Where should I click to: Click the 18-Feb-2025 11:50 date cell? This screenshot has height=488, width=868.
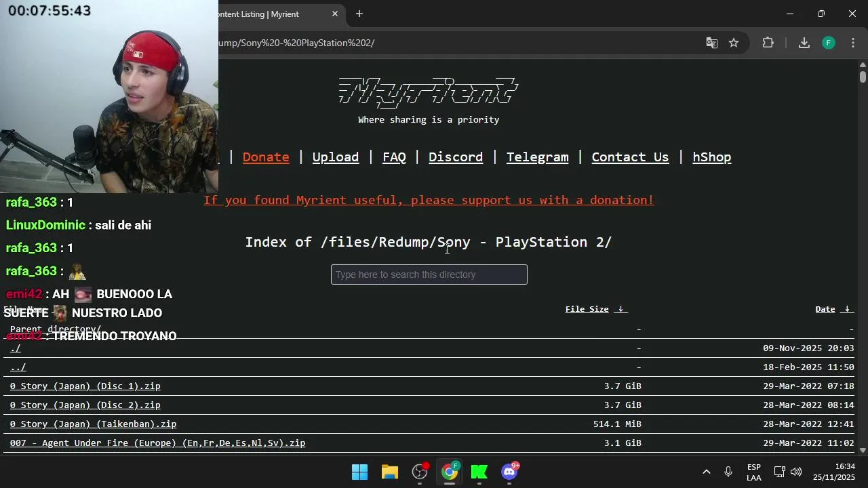[x=808, y=367]
